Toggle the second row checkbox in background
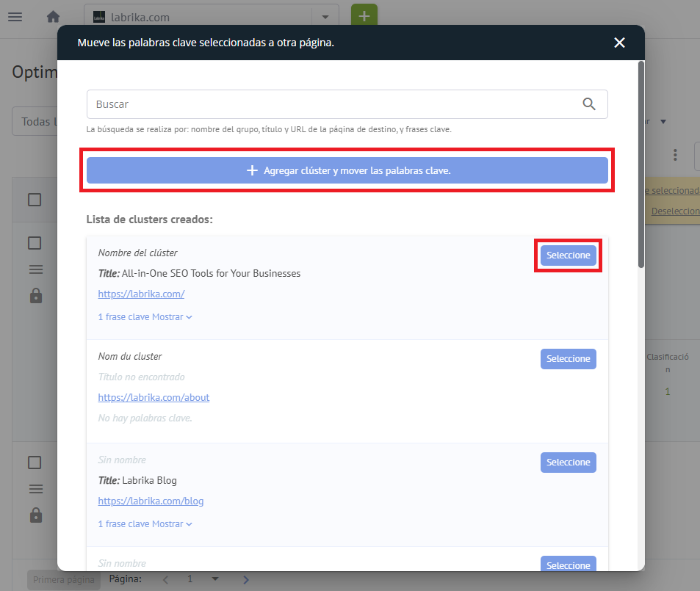Viewport: 700px width, 591px height. click(x=35, y=243)
